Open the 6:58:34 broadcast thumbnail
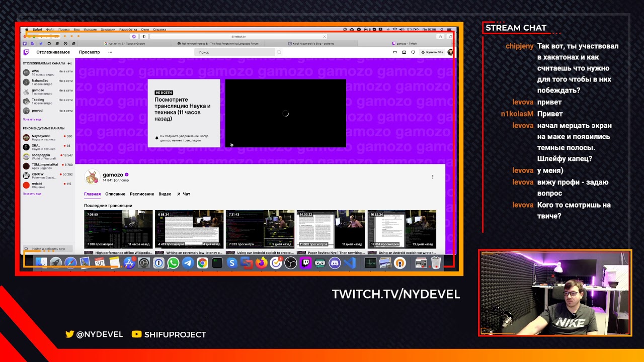Screen dimensions: 644x362 (189, 229)
